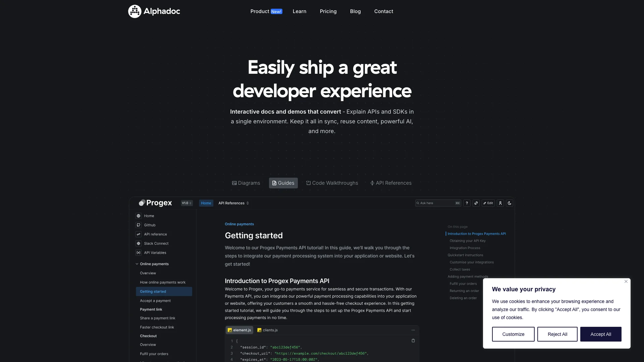The image size is (644, 362).
Task: Click the Reject All cookies button
Action: (557, 334)
